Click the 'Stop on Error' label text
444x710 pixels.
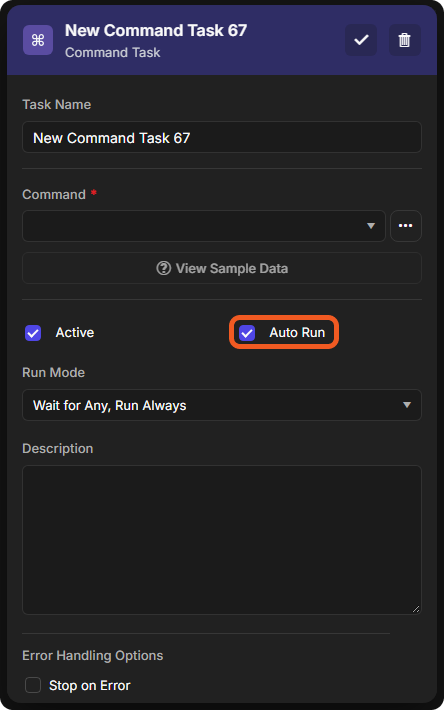click(x=90, y=685)
